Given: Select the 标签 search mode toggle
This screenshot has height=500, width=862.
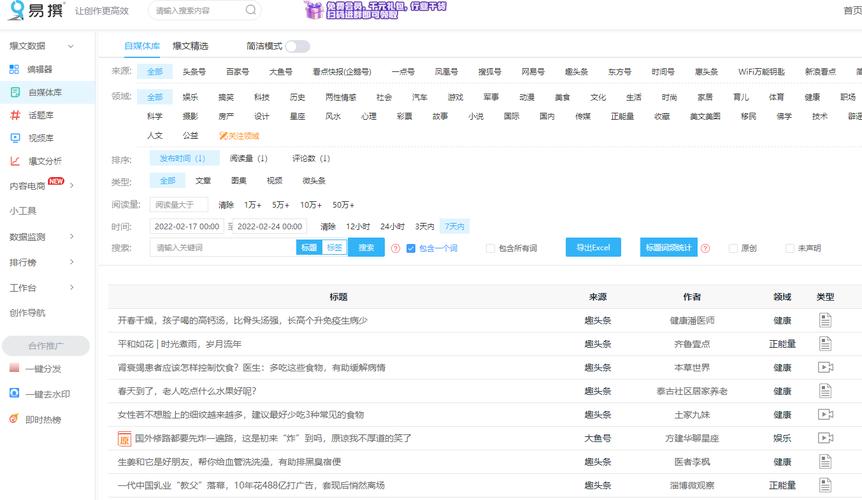Looking at the screenshot, I should pos(334,248).
